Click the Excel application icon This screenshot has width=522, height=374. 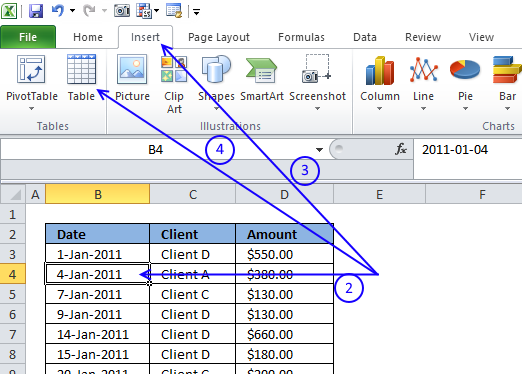pos(9,11)
